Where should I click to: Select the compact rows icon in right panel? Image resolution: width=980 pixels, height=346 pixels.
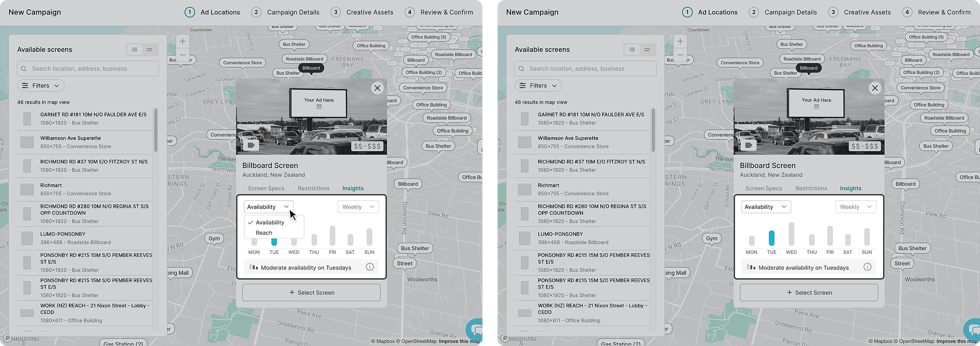tap(647, 50)
